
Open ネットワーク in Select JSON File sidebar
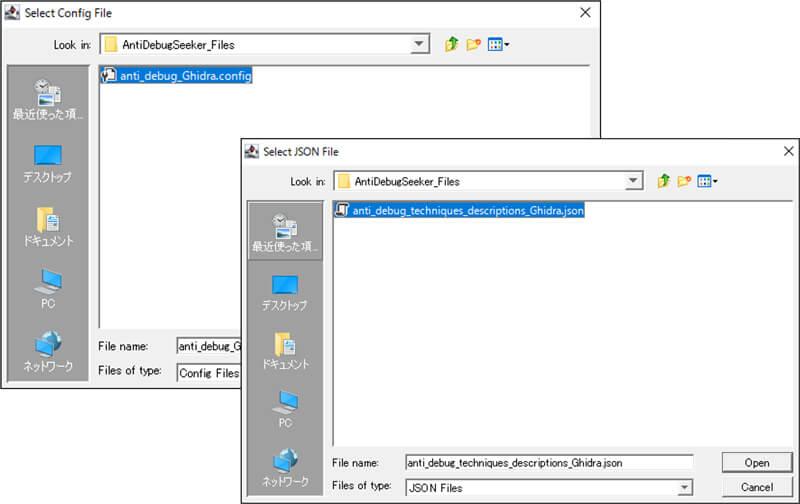(285, 468)
